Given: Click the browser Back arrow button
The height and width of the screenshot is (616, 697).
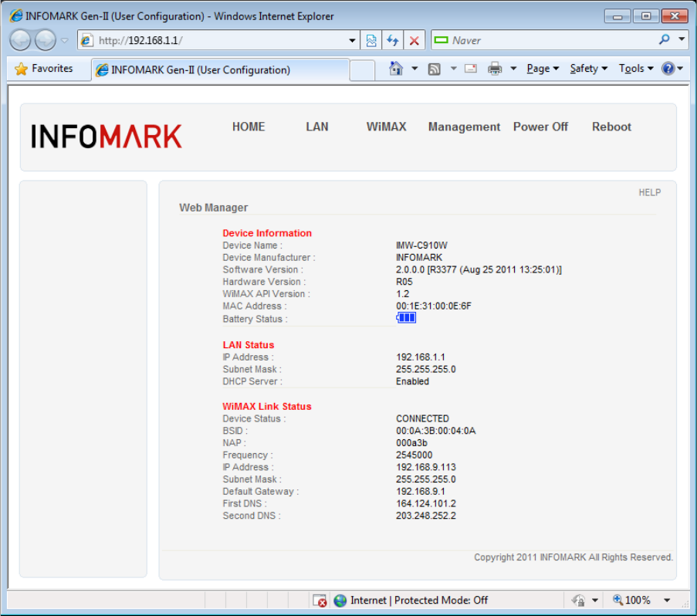Looking at the screenshot, I should pos(20,40).
